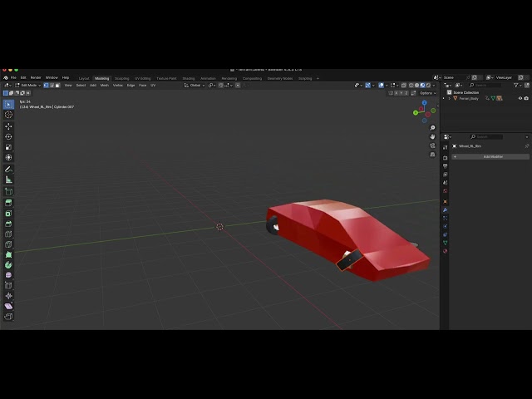Open Global transform orientation dropdown
The width and height of the screenshot is (532, 399).
point(194,86)
